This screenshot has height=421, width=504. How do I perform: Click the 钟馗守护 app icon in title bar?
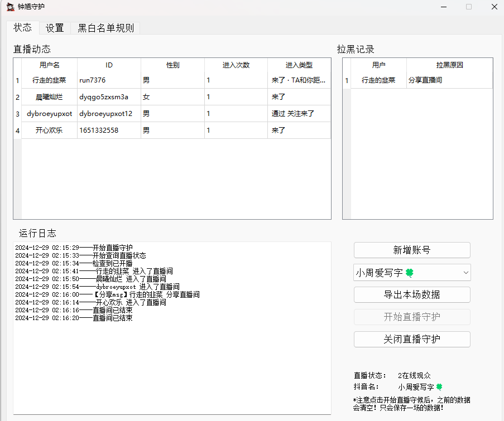point(10,7)
